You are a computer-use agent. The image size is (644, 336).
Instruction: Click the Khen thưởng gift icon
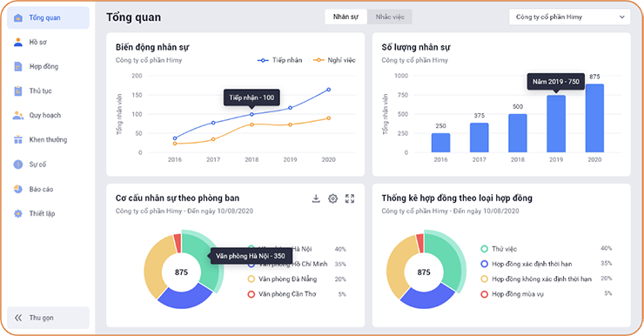18,139
